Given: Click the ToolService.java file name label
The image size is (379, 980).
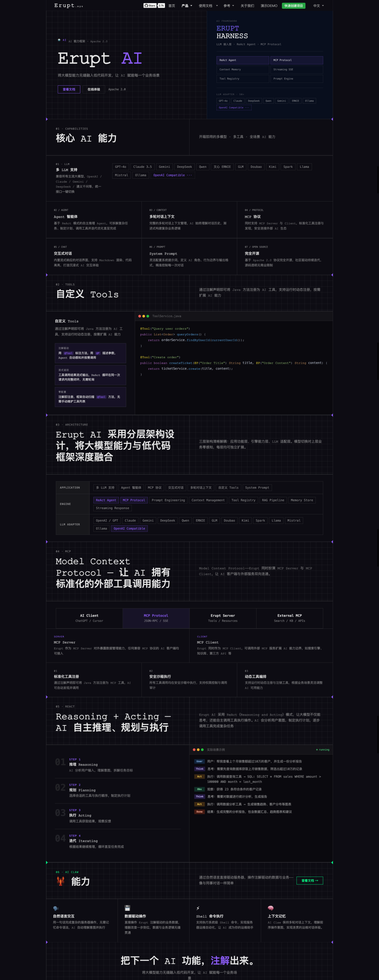Looking at the screenshot, I should [166, 316].
